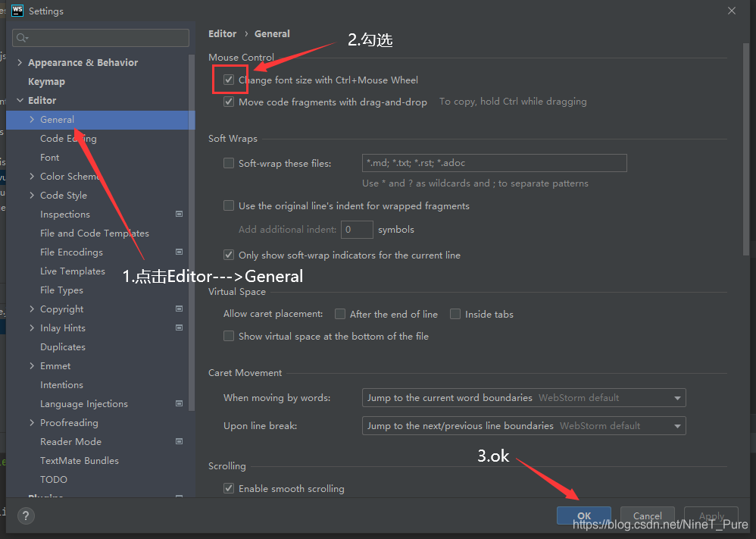Open Language Injections page
The width and height of the screenshot is (756, 539).
click(84, 404)
